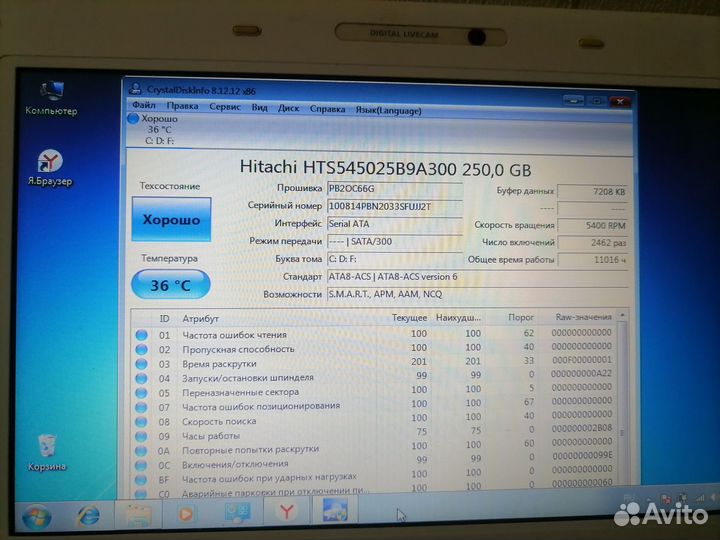Open the Сервис menu
This screenshot has height=540, width=720.
coord(225,107)
